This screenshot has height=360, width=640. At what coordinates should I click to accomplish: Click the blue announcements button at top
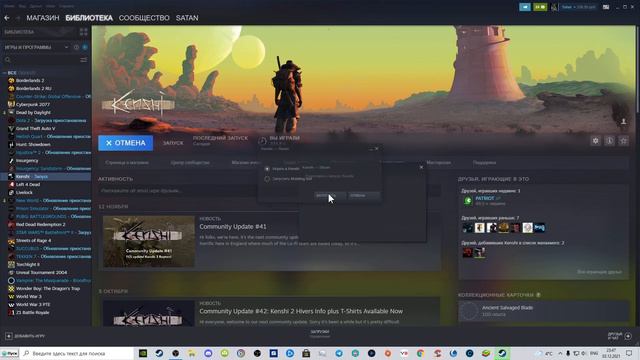click(x=525, y=7)
